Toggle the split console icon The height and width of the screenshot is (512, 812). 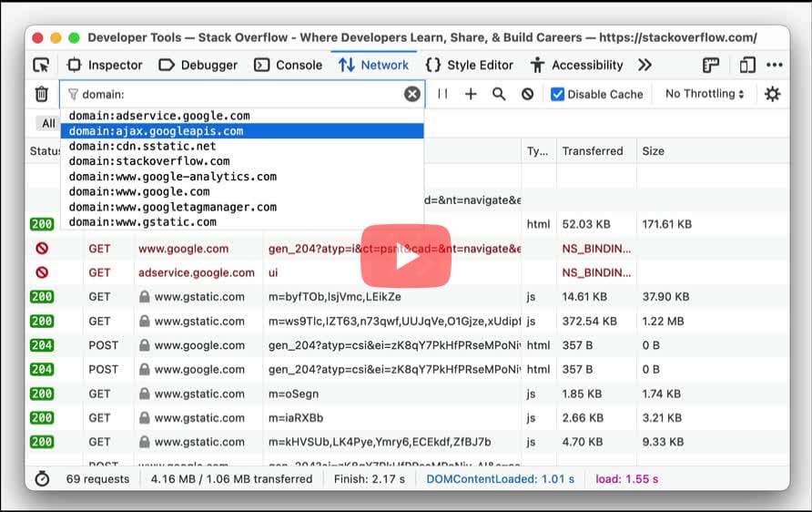pos(711,66)
